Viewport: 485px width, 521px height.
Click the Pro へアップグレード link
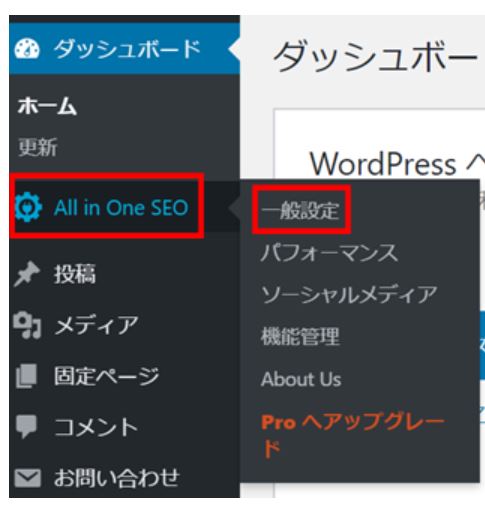(x=353, y=436)
